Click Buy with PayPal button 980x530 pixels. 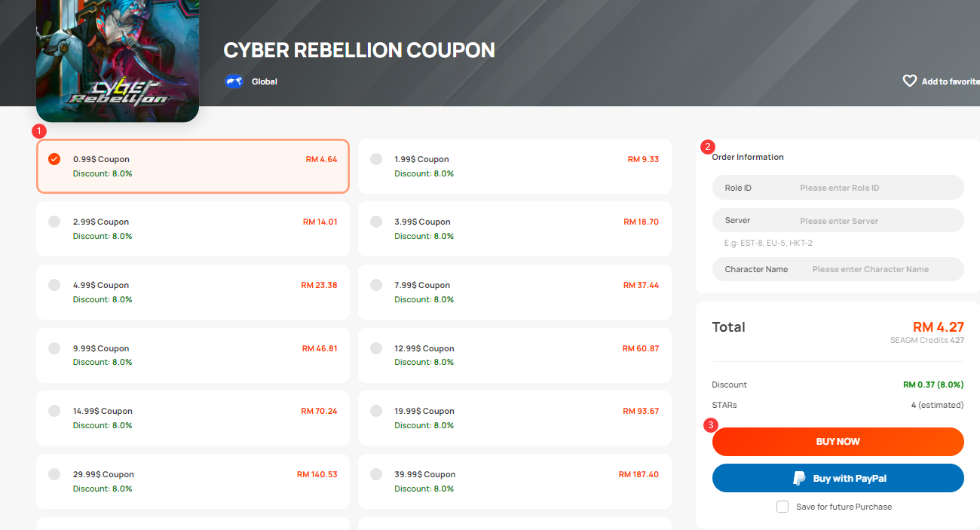click(838, 478)
